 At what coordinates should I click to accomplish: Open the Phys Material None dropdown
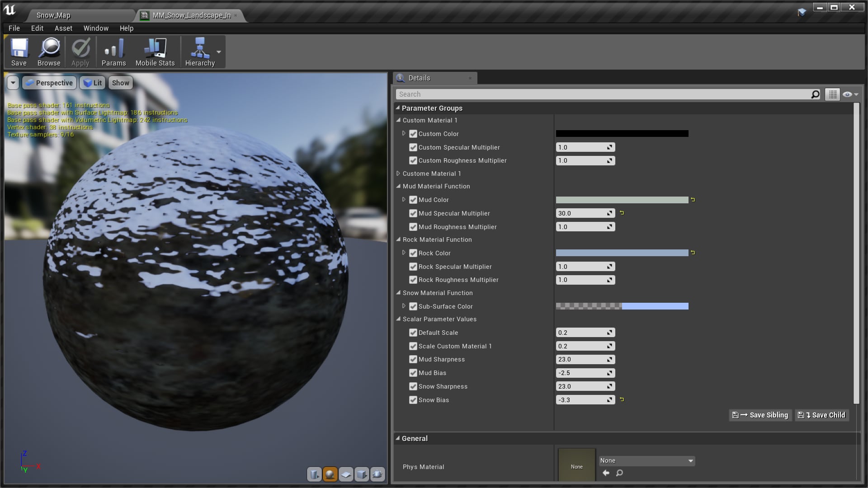pos(646,461)
